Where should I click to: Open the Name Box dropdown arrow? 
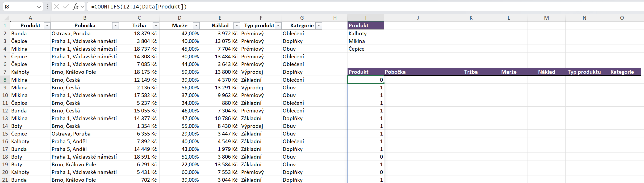[39, 7]
